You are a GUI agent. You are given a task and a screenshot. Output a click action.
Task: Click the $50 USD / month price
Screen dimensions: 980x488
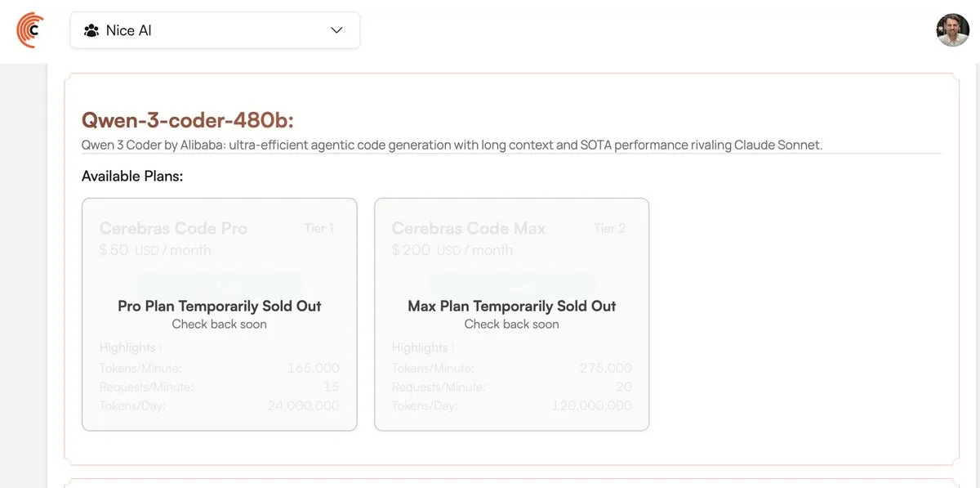(x=155, y=250)
